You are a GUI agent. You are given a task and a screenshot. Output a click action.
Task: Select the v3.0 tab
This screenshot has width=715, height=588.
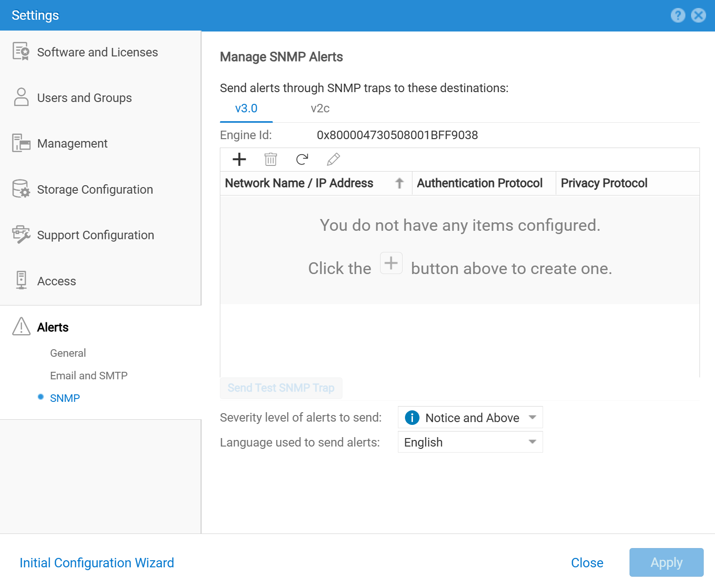(246, 109)
